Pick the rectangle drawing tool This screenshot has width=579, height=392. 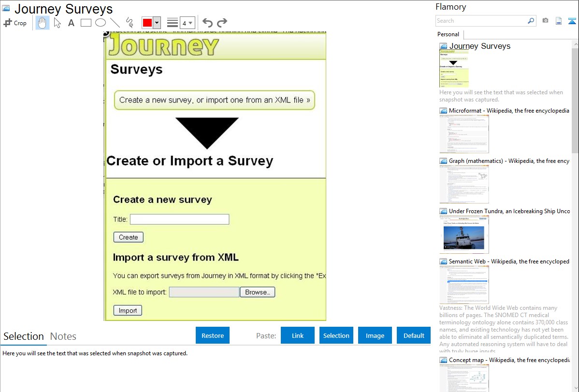[x=86, y=23]
